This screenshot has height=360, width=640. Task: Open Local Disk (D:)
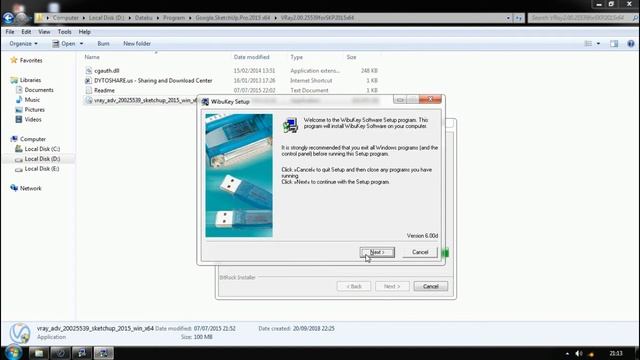coord(42,159)
